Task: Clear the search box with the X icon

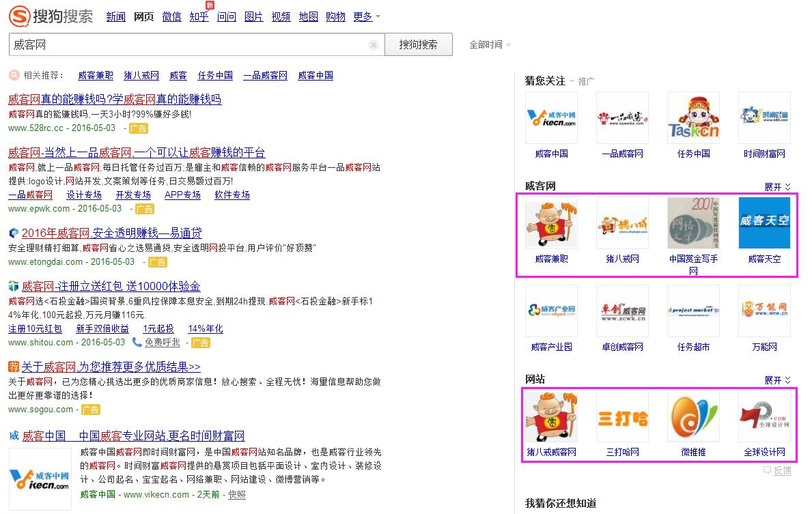Action: pyautogui.click(x=374, y=45)
